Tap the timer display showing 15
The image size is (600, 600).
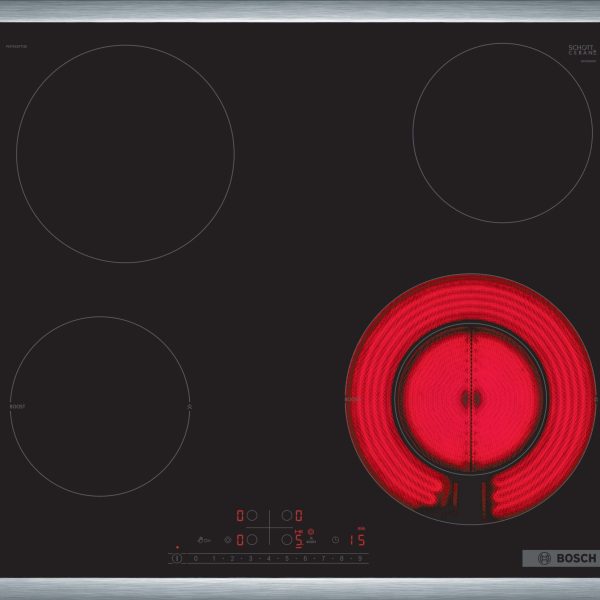tap(357, 540)
